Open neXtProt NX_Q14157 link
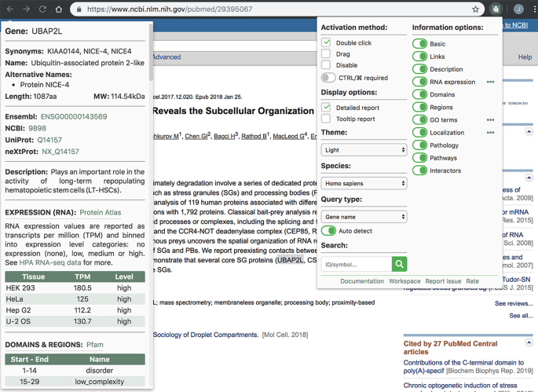 point(60,152)
